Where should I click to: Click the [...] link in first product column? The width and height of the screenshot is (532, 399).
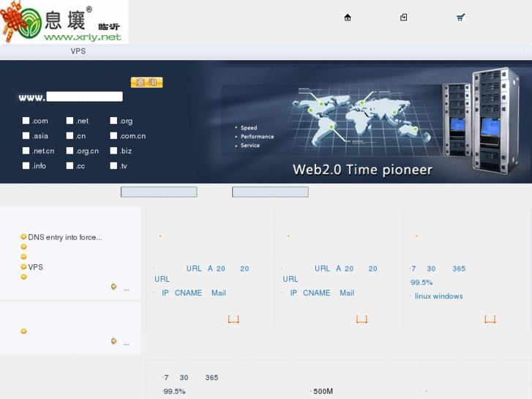(233, 319)
